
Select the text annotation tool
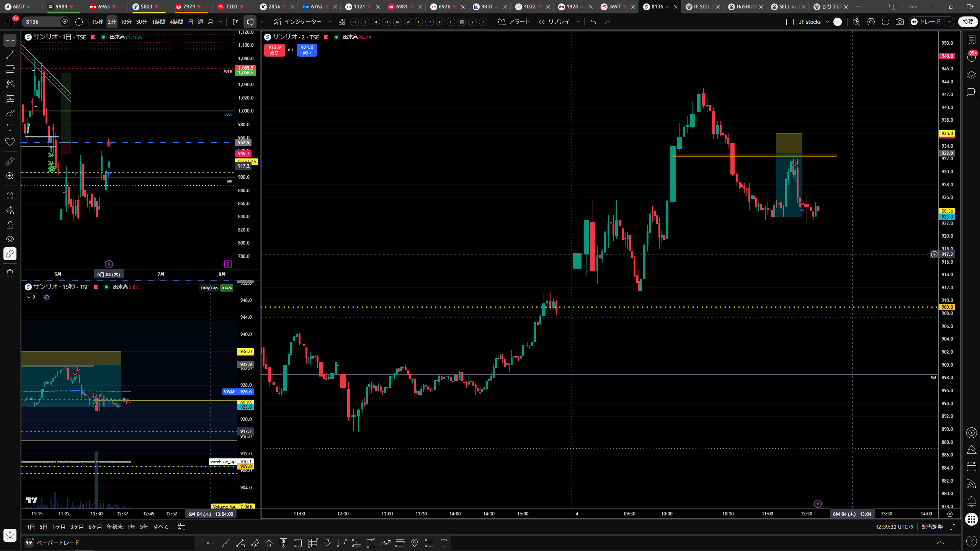[x=10, y=127]
